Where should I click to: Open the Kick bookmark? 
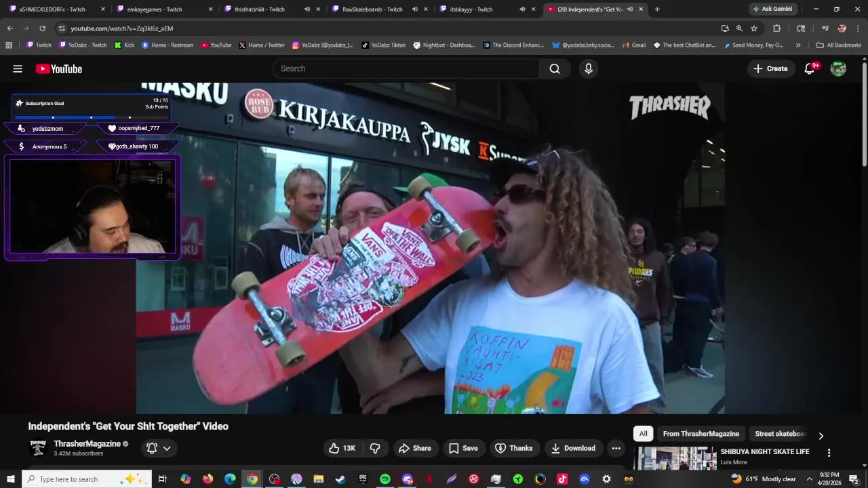tap(124, 45)
